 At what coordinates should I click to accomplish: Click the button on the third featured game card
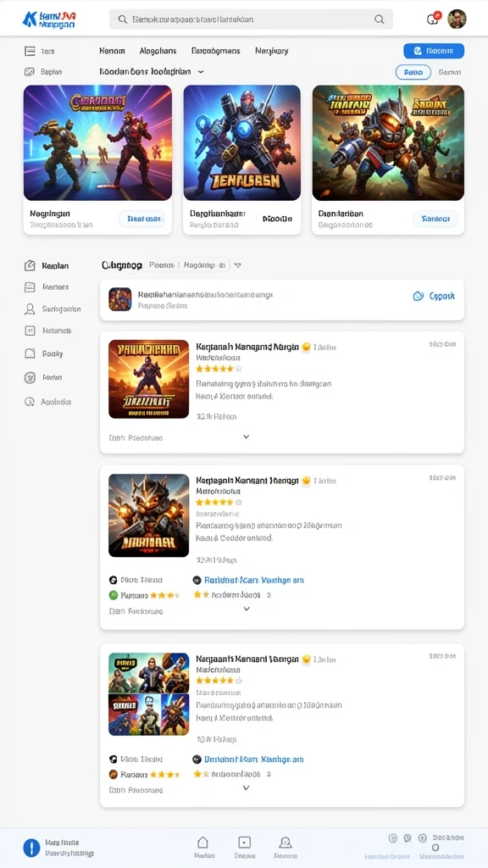(x=435, y=219)
